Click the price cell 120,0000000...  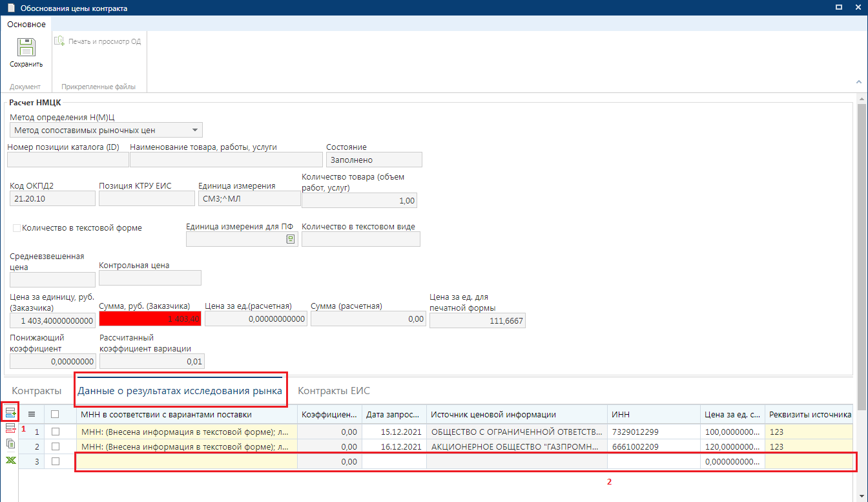732,446
